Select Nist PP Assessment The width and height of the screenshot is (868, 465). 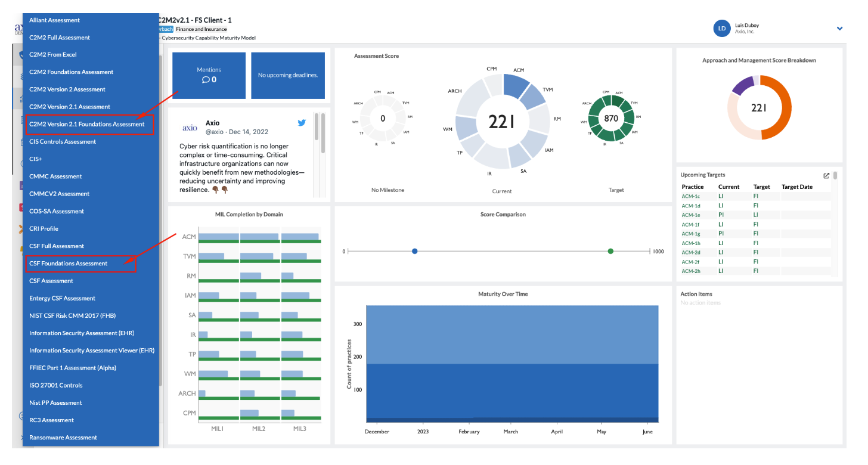55,402
